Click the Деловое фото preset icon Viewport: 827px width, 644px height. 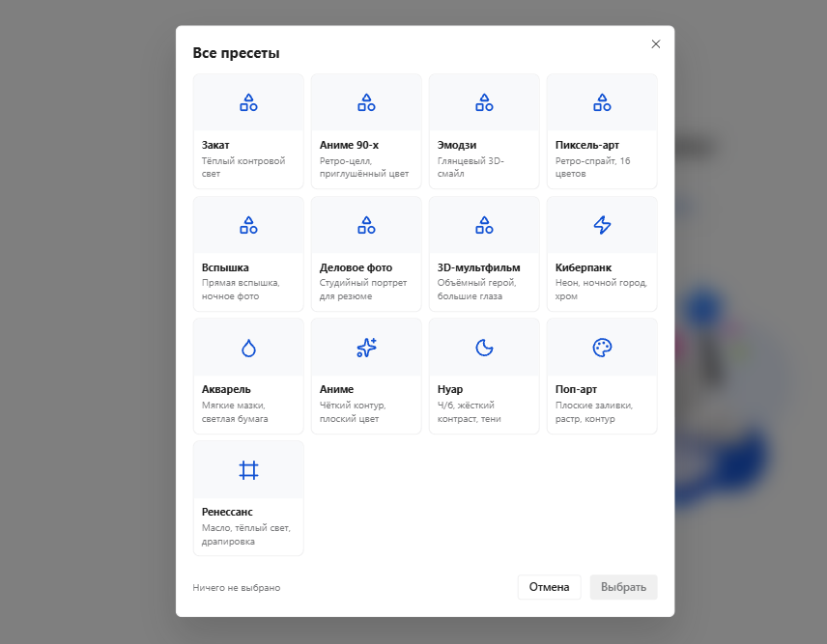click(x=366, y=225)
